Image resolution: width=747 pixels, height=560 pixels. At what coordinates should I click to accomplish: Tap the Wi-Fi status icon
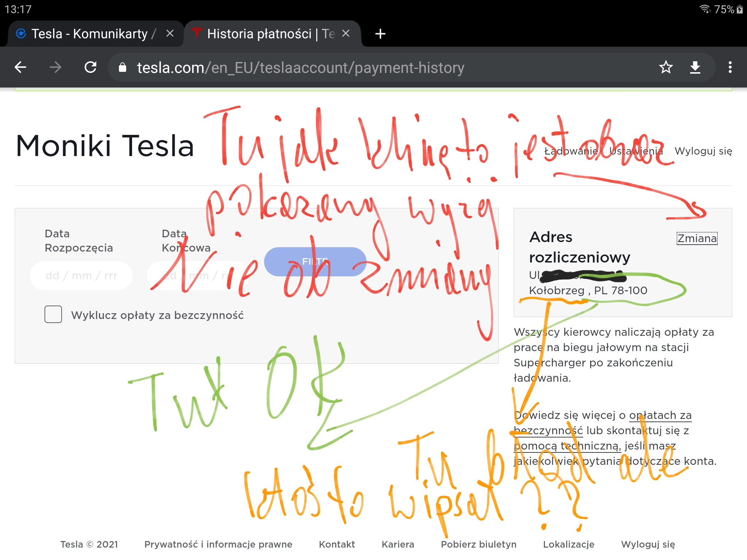tap(705, 9)
